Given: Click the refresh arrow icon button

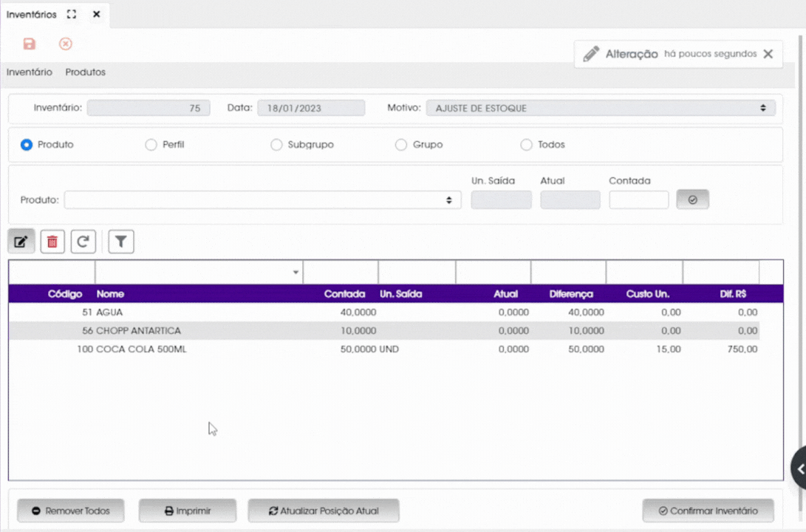Looking at the screenshot, I should pyautogui.click(x=83, y=242).
